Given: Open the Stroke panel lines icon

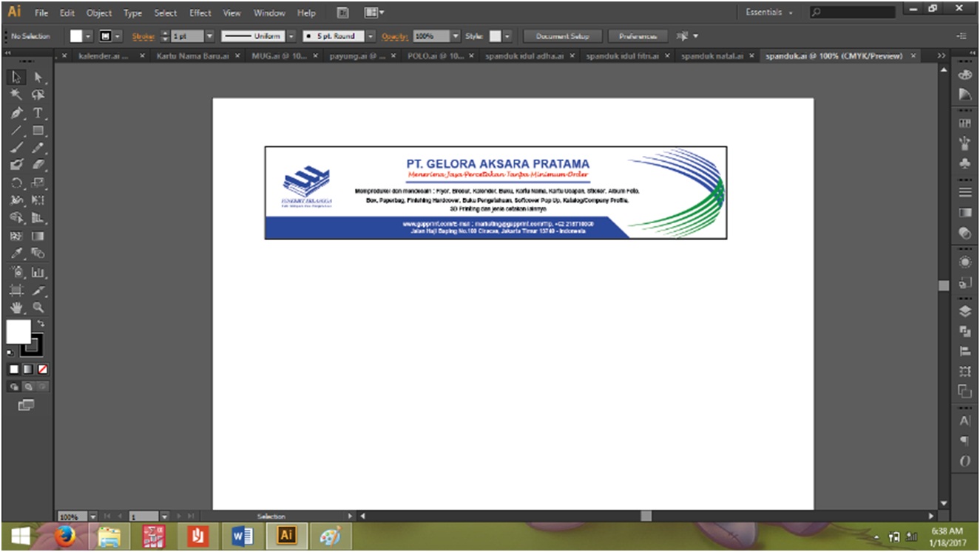Looking at the screenshot, I should 964,192.
